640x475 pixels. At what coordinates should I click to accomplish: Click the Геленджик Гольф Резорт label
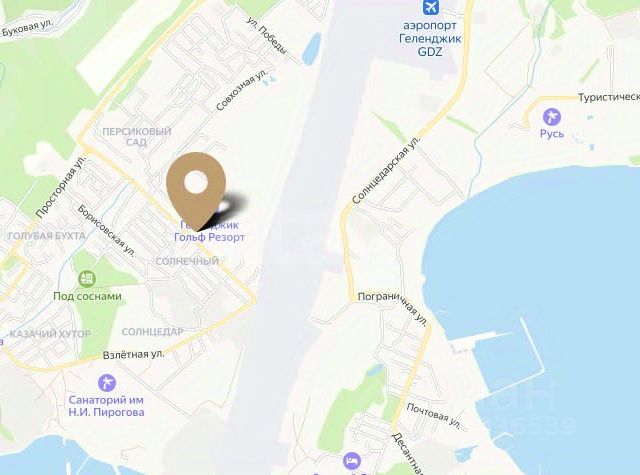tap(209, 231)
